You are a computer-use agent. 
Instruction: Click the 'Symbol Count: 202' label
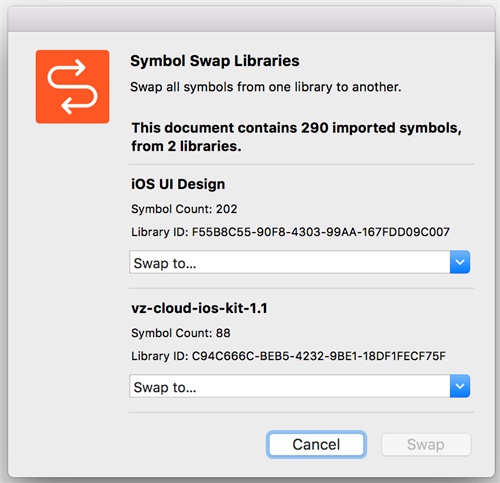click(x=184, y=209)
